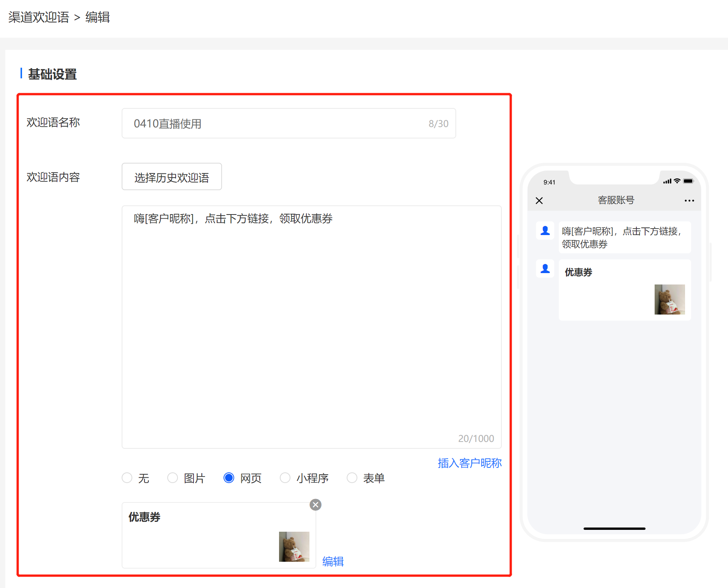This screenshot has height=588, width=728.
Task: Click 编辑 breadcrumb item
Action: [x=98, y=17]
